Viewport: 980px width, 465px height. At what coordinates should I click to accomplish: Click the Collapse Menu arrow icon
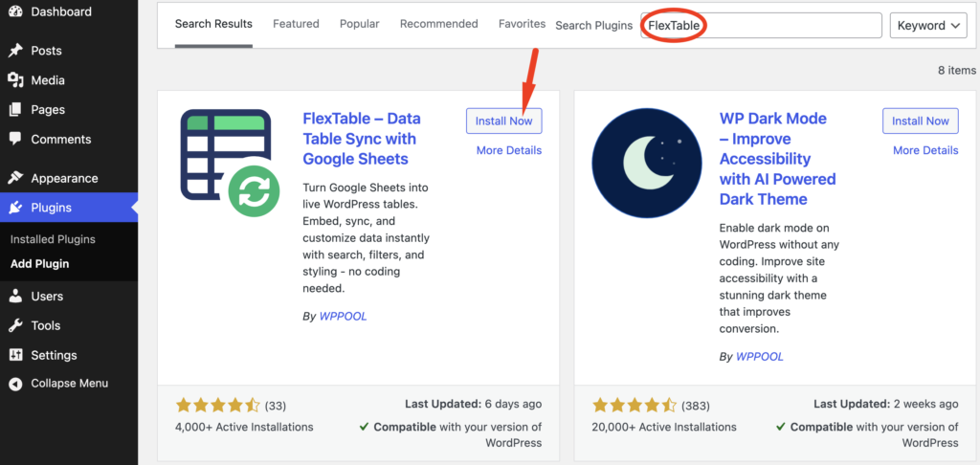click(x=15, y=384)
